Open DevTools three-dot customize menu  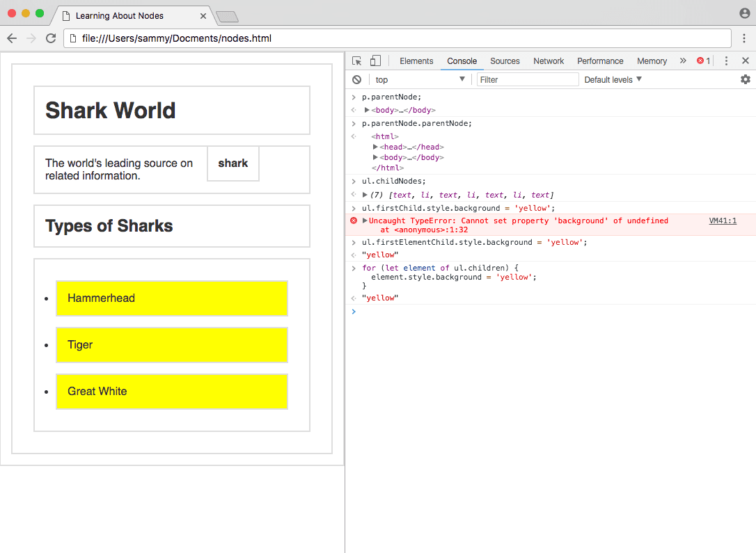coord(726,61)
